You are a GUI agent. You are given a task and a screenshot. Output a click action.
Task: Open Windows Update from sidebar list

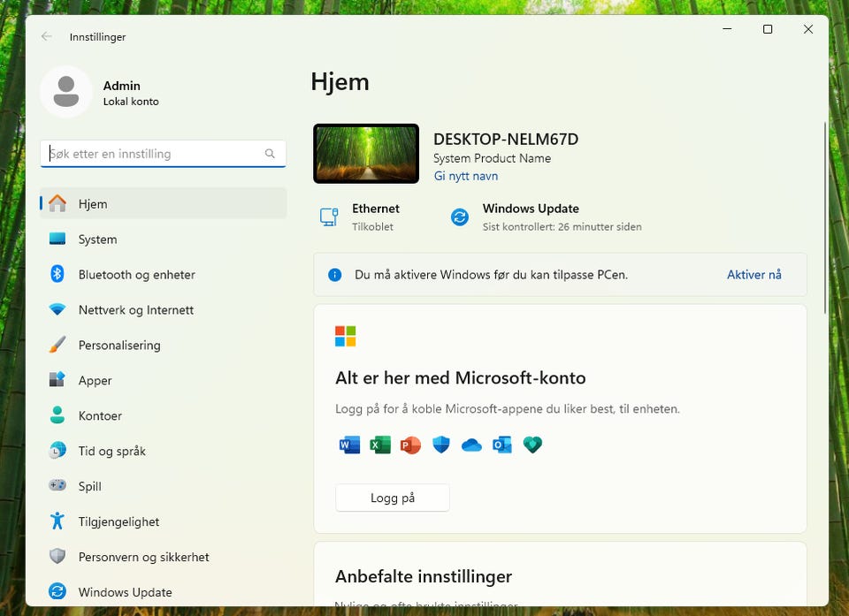click(x=163, y=591)
